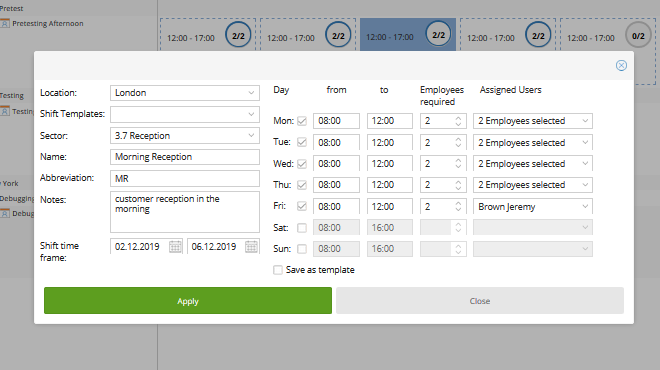
Task: Expand the Shift Templates dropdown
Action: [185, 114]
